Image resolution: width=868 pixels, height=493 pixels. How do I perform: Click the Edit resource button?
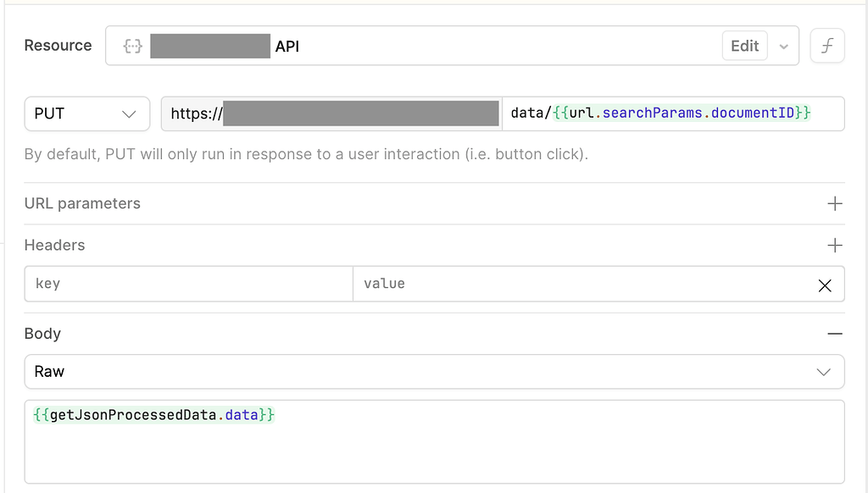click(x=744, y=46)
